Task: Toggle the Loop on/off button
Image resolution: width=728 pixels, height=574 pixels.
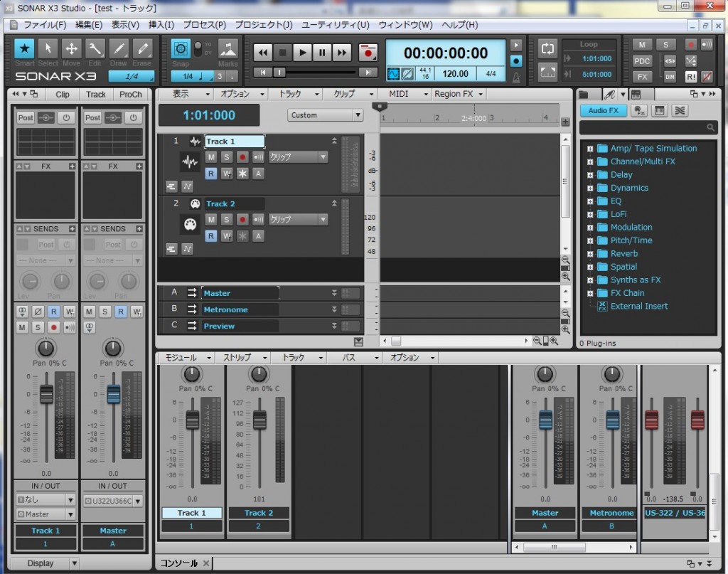Action: [547, 49]
